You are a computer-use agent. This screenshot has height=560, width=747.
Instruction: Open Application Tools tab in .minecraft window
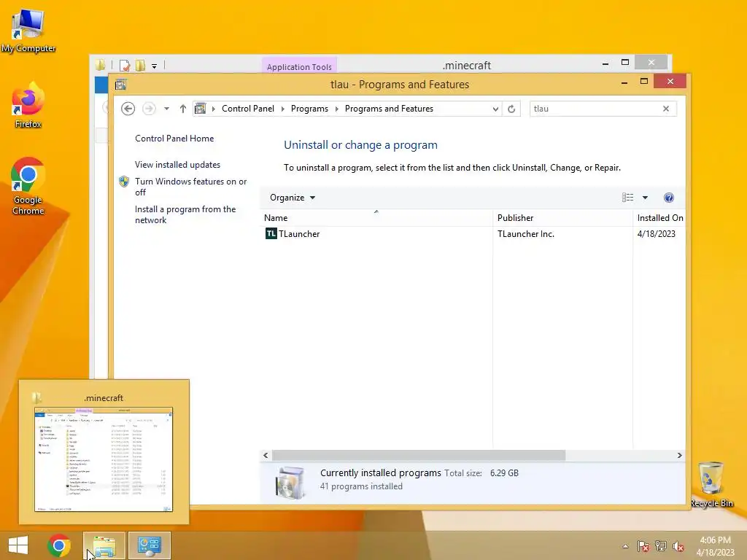click(x=299, y=66)
